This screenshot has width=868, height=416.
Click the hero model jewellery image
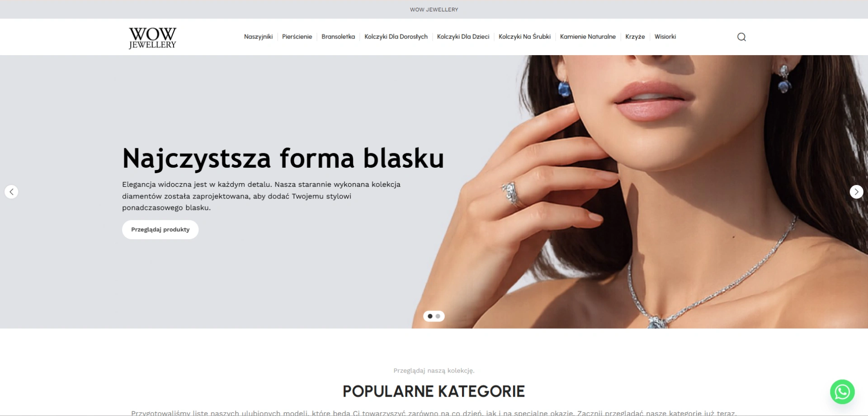pos(640,192)
